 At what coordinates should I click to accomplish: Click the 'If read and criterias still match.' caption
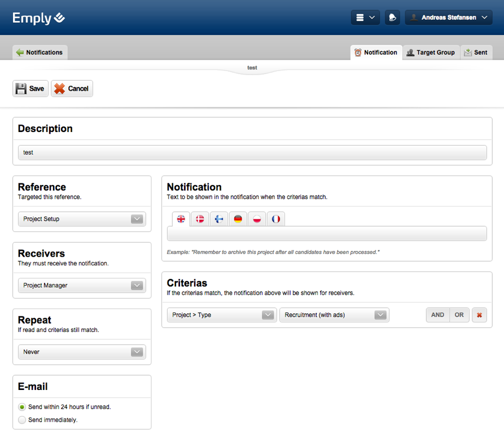[59, 330]
